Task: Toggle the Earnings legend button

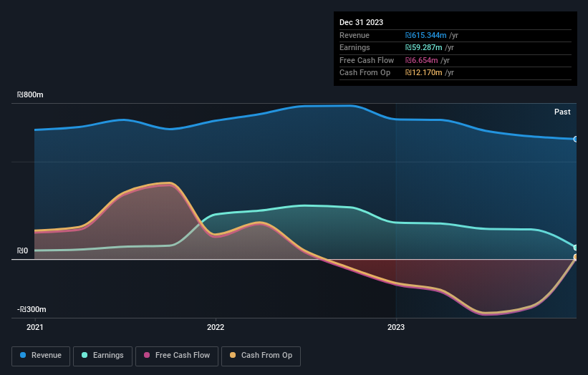Action: (x=102, y=356)
